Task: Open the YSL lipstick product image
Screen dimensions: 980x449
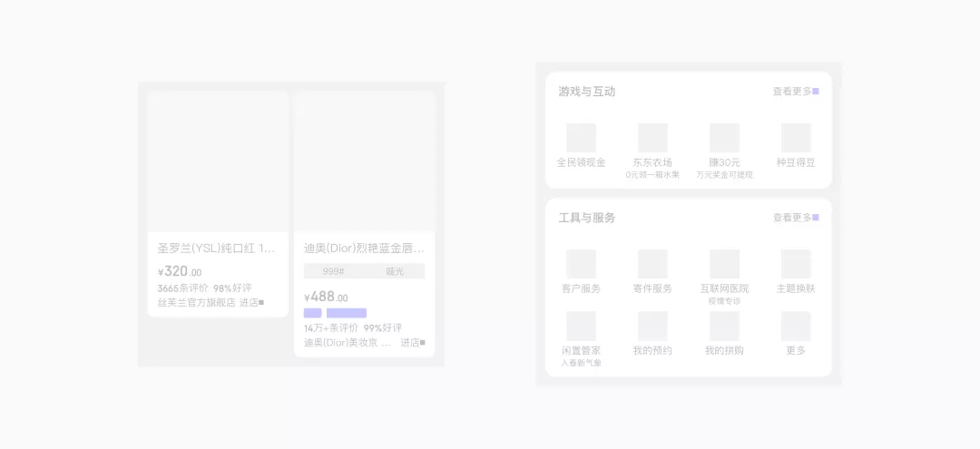Action: [218, 161]
